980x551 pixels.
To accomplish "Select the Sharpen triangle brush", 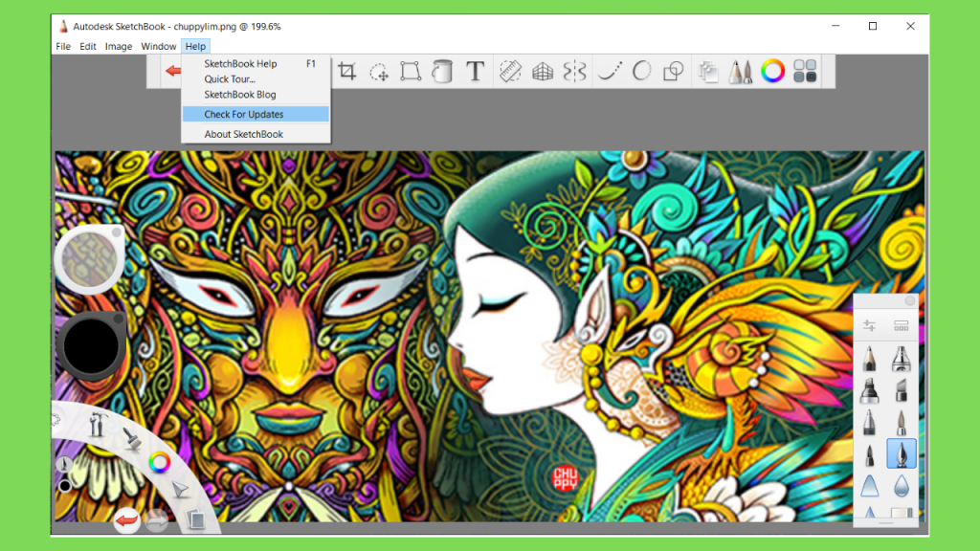I will 869,486.
